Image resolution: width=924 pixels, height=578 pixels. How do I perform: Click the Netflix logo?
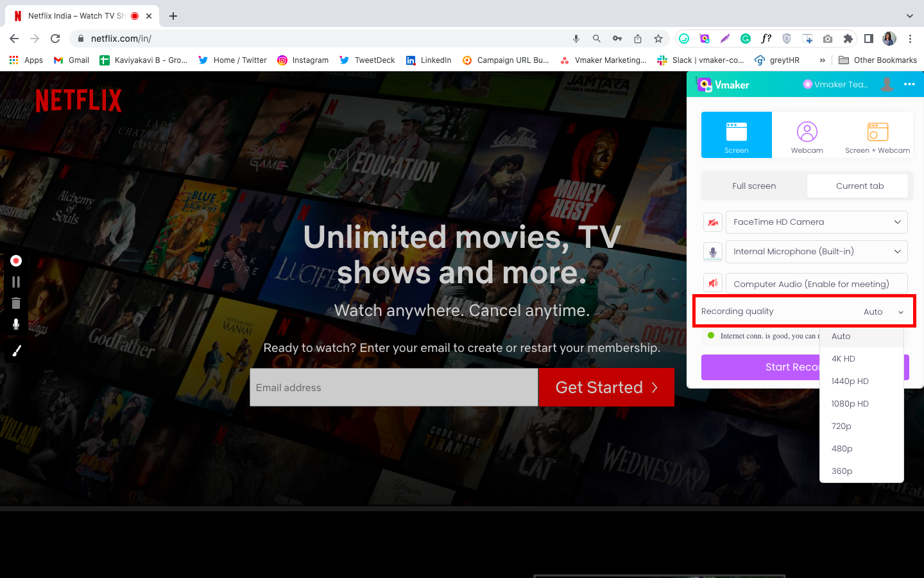(78, 101)
